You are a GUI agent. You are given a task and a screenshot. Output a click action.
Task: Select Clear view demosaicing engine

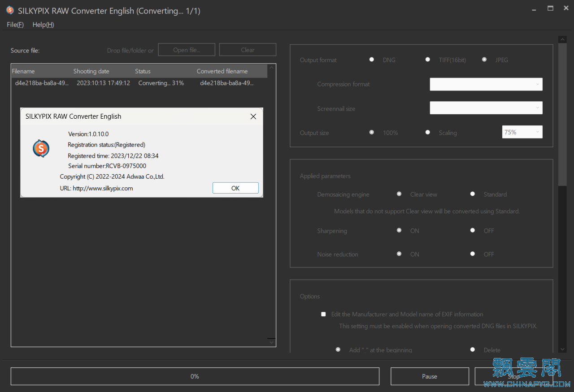coord(399,194)
